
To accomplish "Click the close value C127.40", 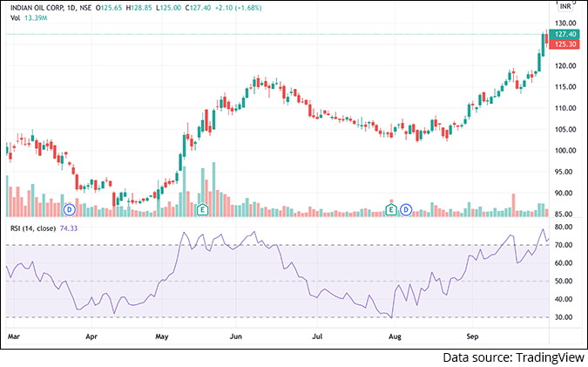I will [198, 8].
